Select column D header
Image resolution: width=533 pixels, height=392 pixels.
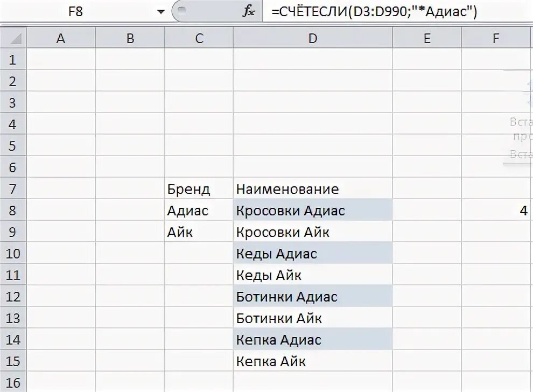click(x=313, y=38)
